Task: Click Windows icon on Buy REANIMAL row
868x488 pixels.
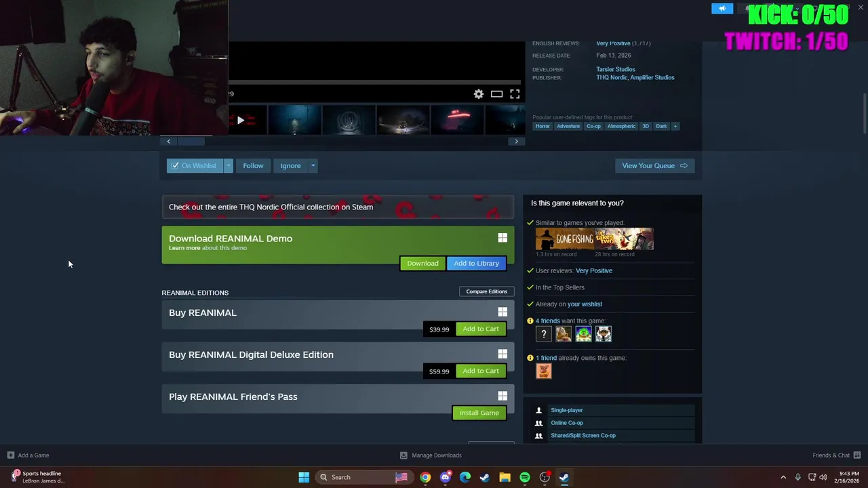Action: (502, 312)
